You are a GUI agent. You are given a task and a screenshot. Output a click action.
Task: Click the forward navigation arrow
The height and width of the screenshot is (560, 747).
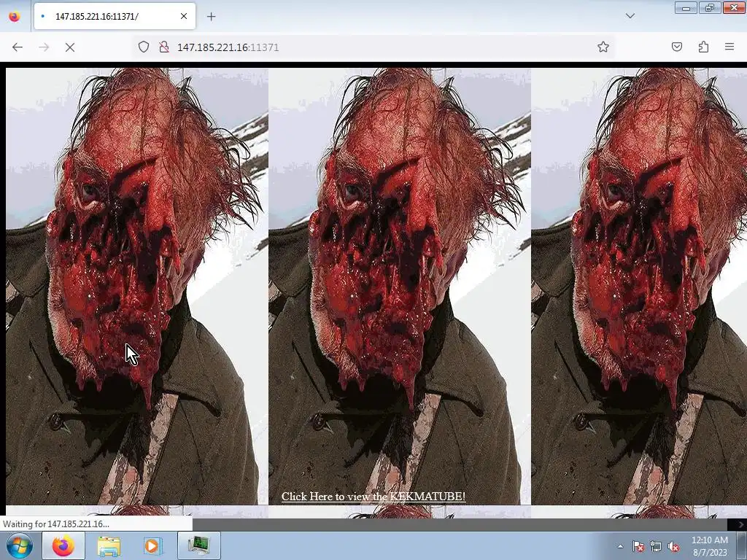44,47
